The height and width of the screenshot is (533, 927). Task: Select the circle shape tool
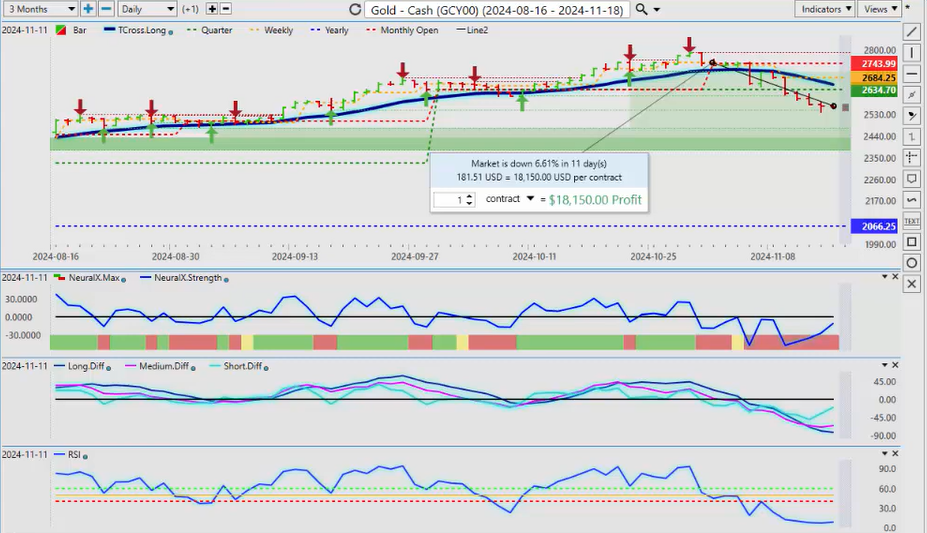(911, 263)
